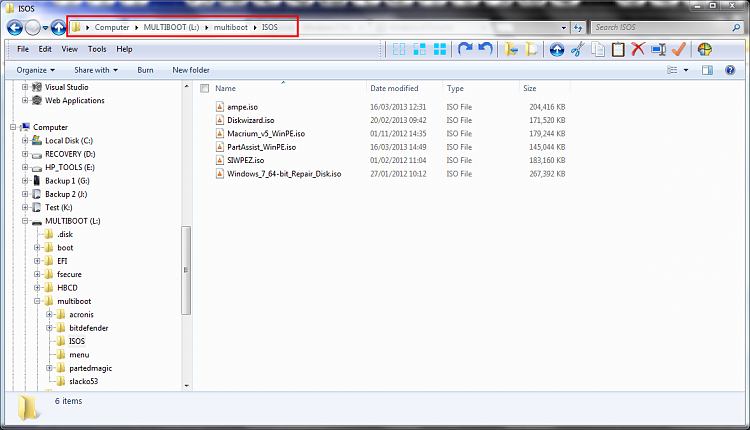Select the ISOS folder in the tree
Image resolution: width=750 pixels, height=430 pixels.
(77, 341)
